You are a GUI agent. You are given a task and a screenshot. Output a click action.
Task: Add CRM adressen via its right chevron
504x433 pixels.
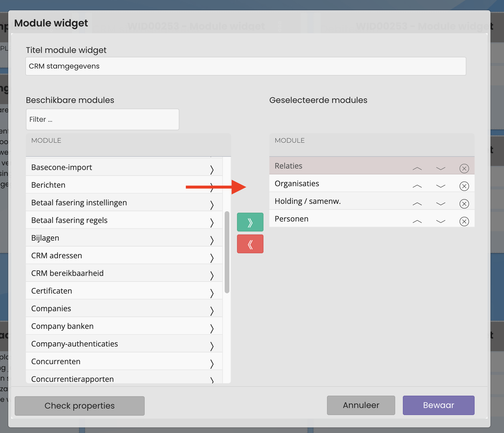point(212,258)
